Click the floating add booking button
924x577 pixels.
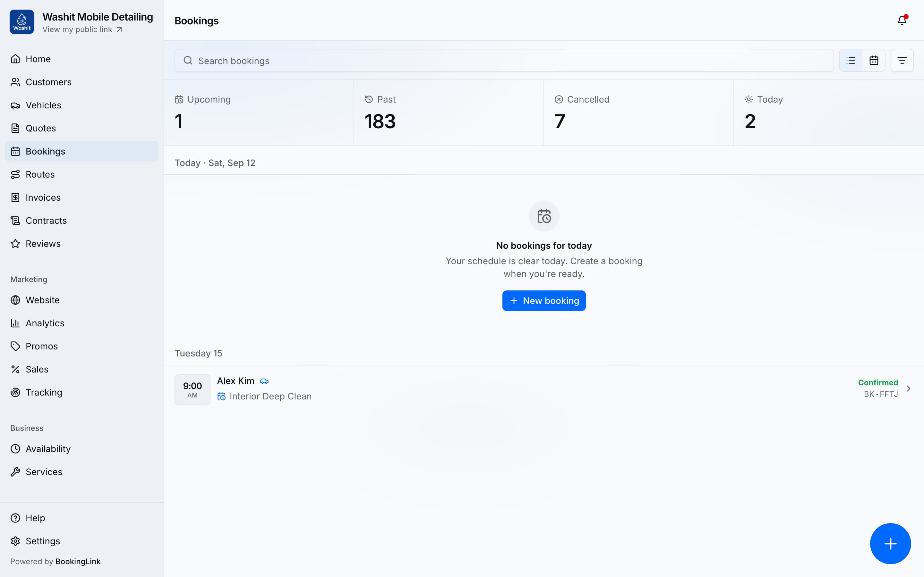pos(890,543)
